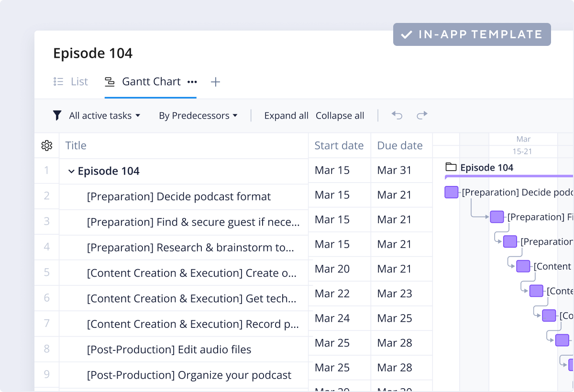Select the Decide podcast format Gantt bar

[452, 192]
